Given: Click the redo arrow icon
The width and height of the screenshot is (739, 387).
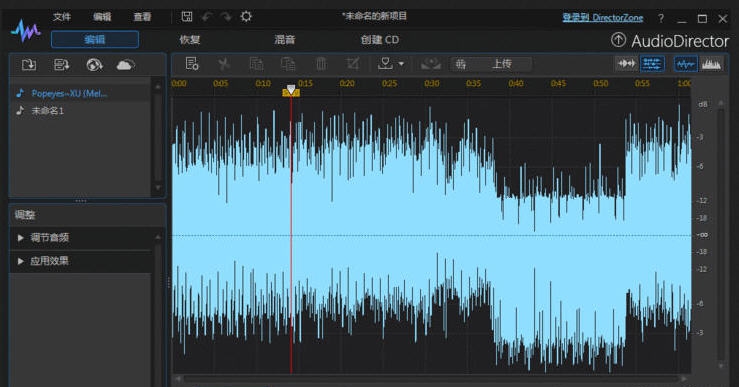Looking at the screenshot, I should coord(226,17).
